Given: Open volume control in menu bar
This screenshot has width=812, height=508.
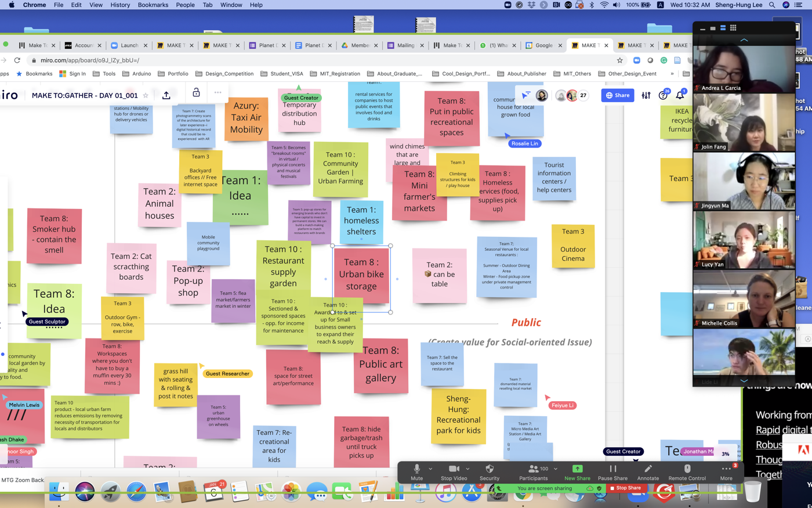Looking at the screenshot, I should point(617,5).
